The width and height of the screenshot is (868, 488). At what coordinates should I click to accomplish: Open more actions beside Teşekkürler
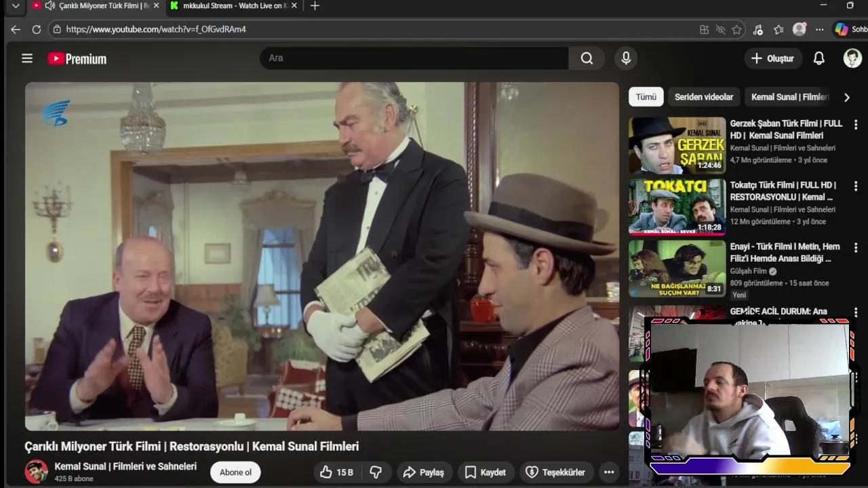[x=609, y=472]
